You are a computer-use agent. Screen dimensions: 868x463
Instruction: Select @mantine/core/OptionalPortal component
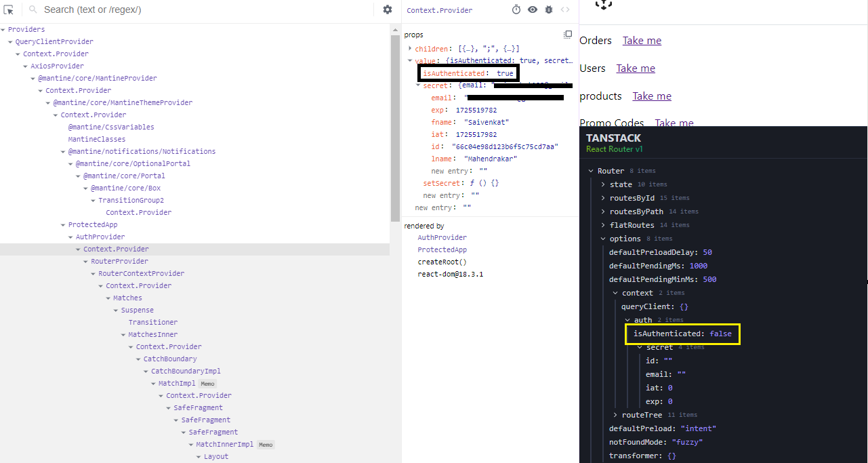pyautogui.click(x=133, y=164)
